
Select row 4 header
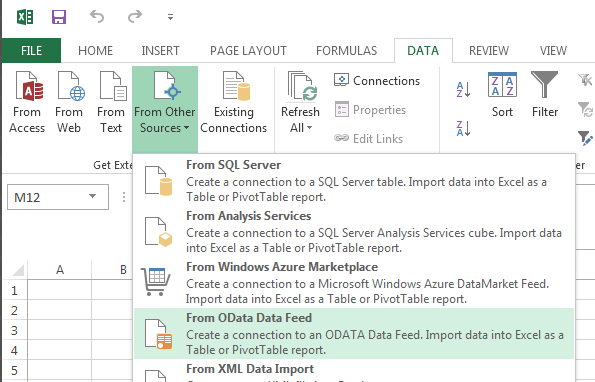click(14, 350)
